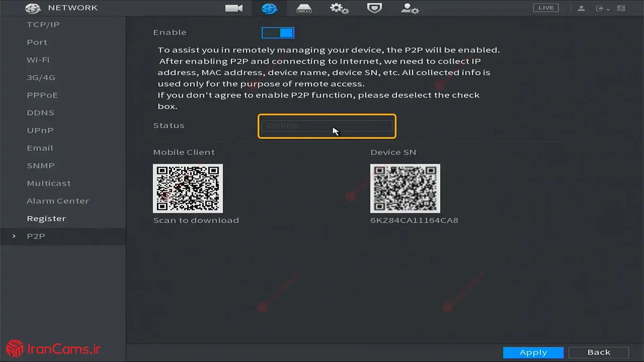Click the 'Device SN' label
The width and height of the screenshot is (644, 362).
tap(393, 152)
